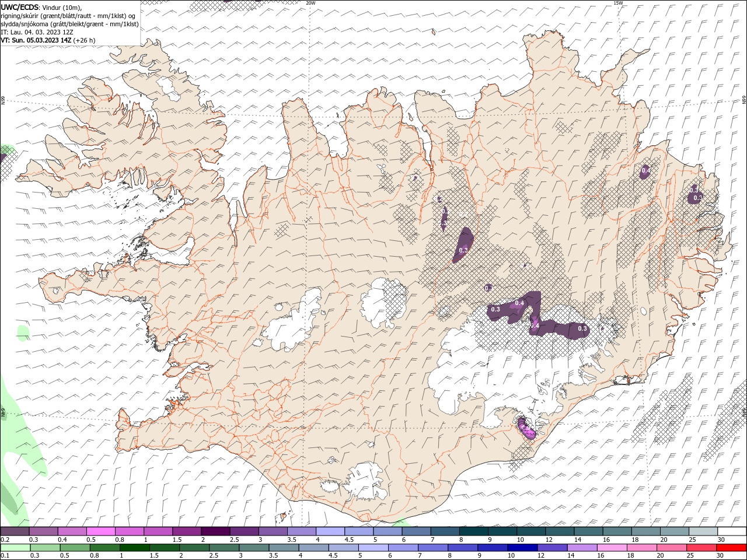The width and height of the screenshot is (747, 560).
Task: Click the 0.3 value at the east end of the glacier snow band
Action: coord(582,329)
